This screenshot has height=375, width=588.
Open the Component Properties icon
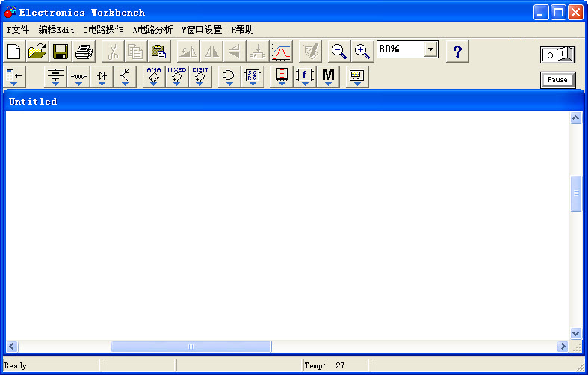tap(311, 52)
